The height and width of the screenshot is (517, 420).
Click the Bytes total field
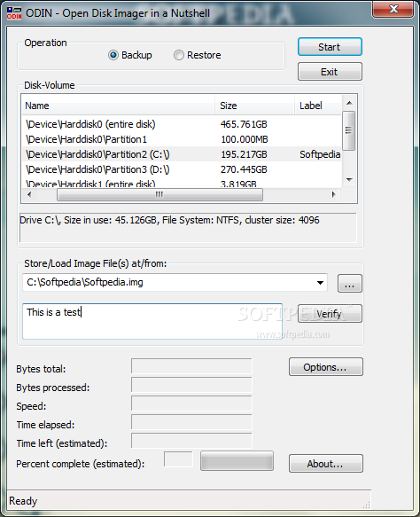pos(191,366)
